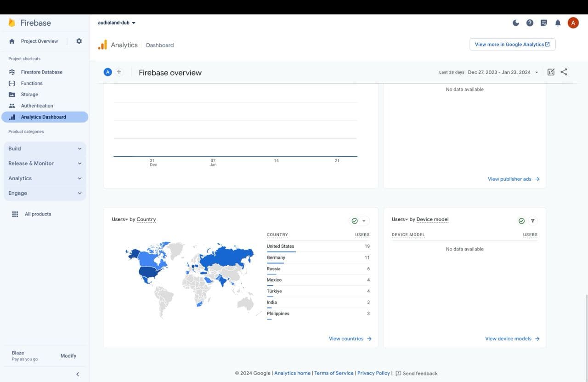Screen dimensions: 588x382
Task: Click the Germany row in table
Action: click(x=318, y=257)
